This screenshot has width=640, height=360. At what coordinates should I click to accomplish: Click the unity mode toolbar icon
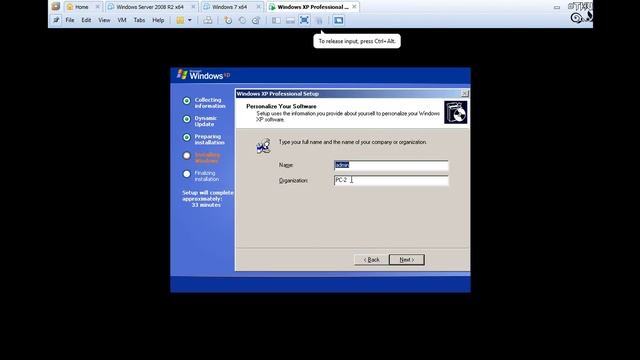[319, 20]
